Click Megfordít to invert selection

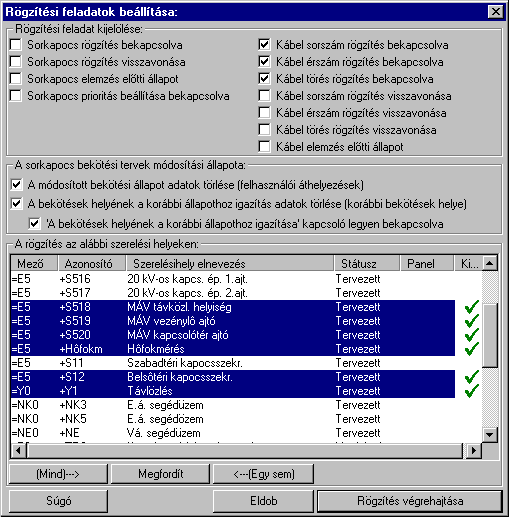click(x=160, y=474)
